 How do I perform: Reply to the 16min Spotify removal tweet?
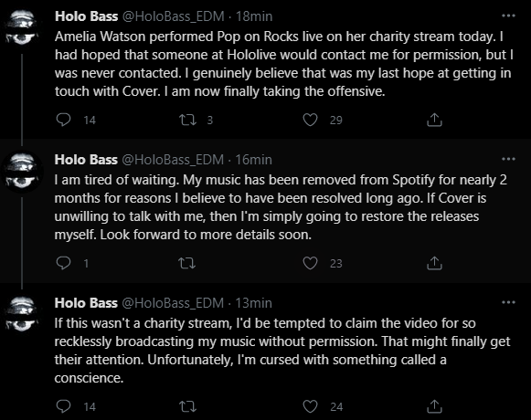pyautogui.click(x=63, y=263)
